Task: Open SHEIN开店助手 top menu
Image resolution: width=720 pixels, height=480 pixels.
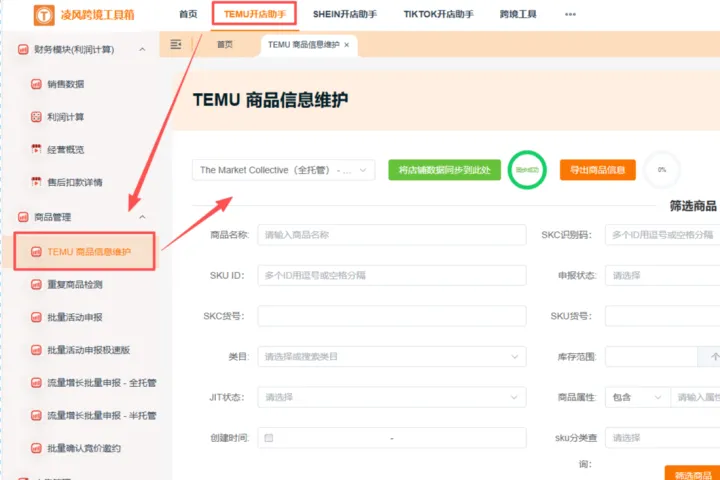Action: point(345,14)
